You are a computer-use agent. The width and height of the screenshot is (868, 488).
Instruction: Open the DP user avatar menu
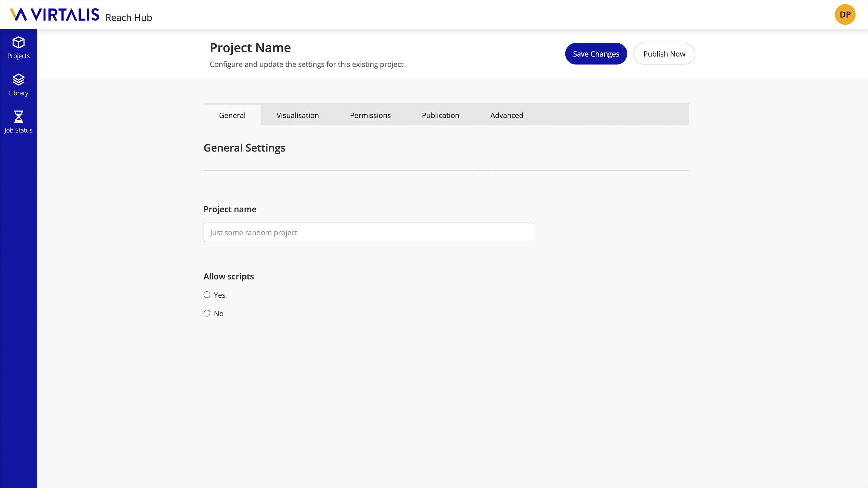(x=845, y=14)
